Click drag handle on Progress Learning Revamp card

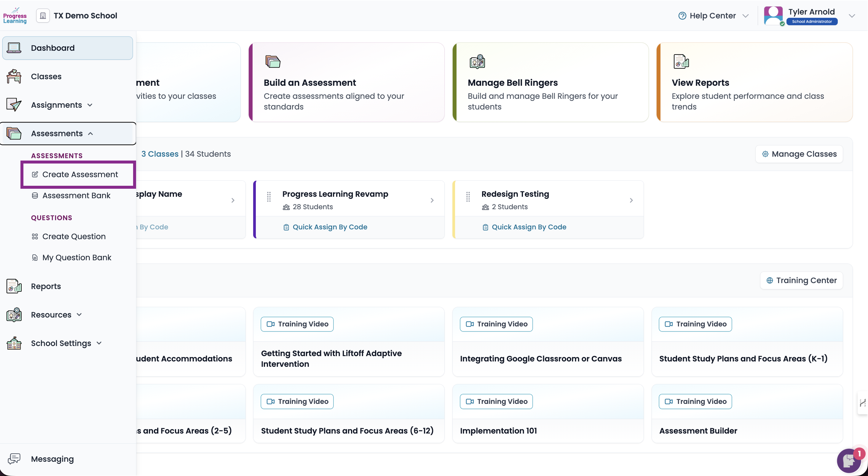click(269, 197)
